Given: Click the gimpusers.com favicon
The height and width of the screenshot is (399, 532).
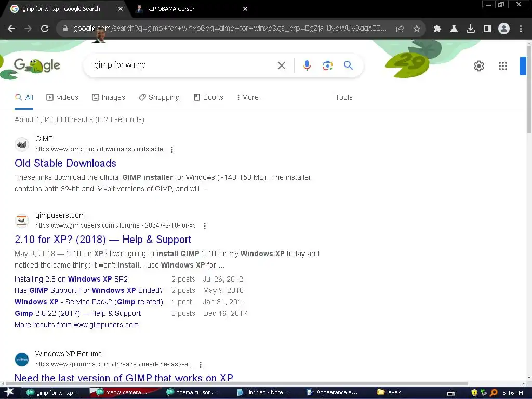Looking at the screenshot, I should (22, 220).
